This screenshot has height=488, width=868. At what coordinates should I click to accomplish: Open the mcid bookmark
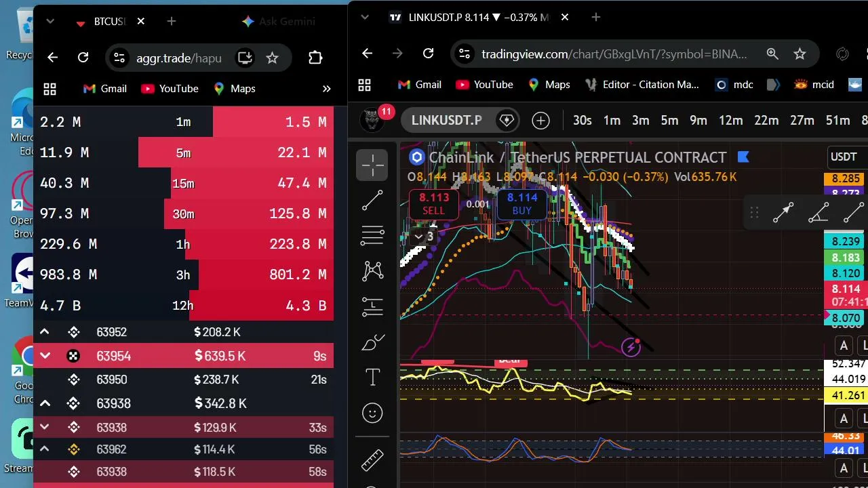(x=814, y=85)
